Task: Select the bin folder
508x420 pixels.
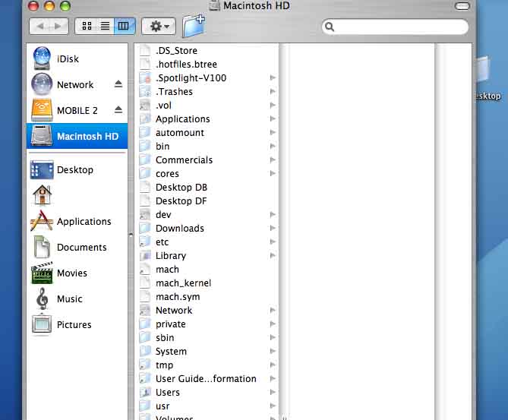Action: click(x=207, y=147)
